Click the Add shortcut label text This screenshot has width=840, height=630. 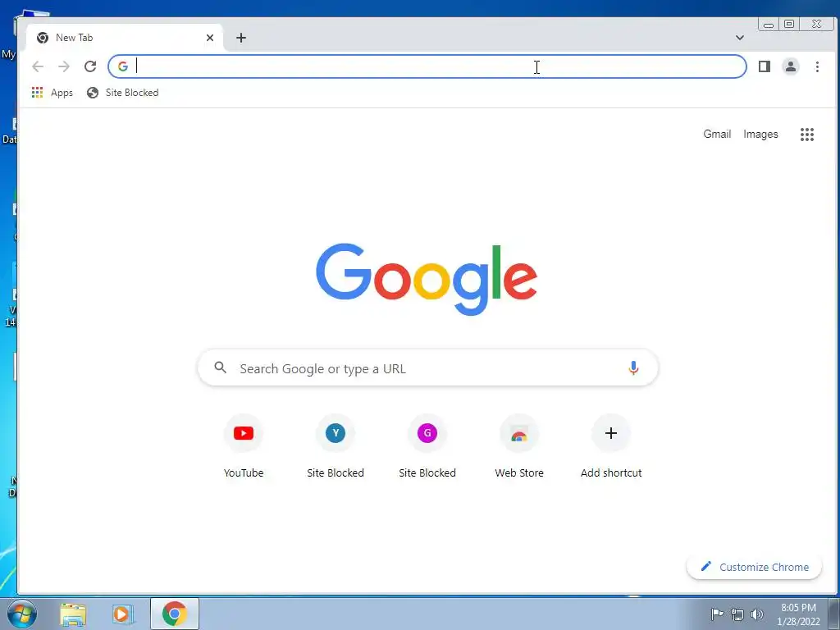[611, 472]
